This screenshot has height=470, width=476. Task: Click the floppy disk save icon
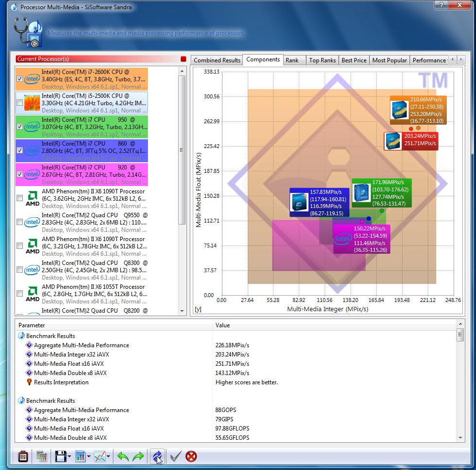(60, 456)
